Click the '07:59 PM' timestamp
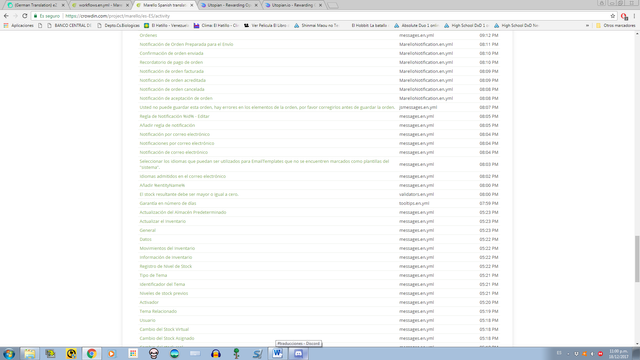The image size is (640, 360). (x=489, y=203)
